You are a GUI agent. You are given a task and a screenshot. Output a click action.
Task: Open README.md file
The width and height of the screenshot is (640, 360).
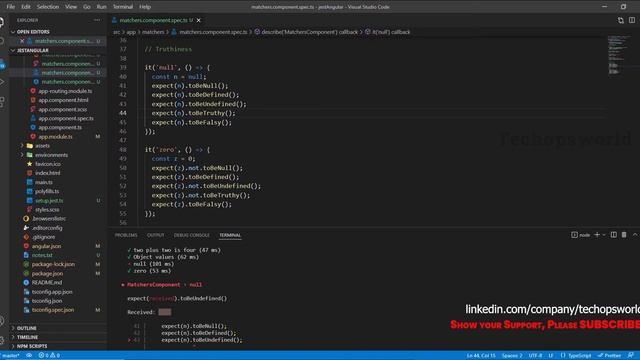pyautogui.click(x=47, y=282)
